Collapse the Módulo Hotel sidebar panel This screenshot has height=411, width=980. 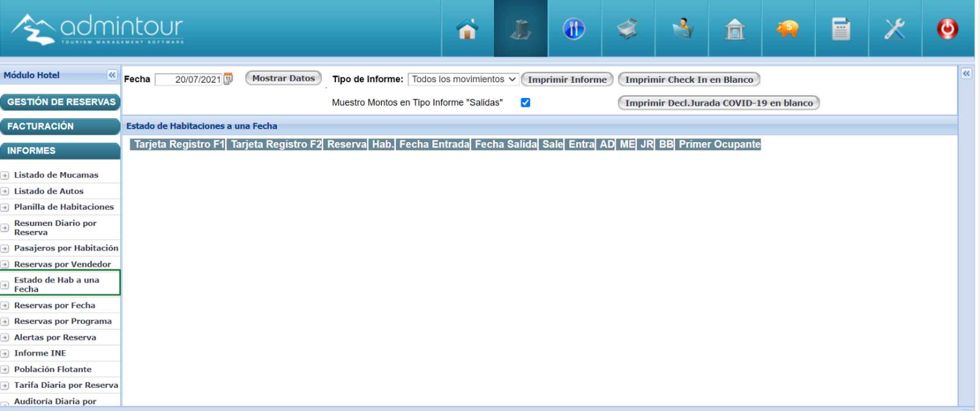point(112,75)
